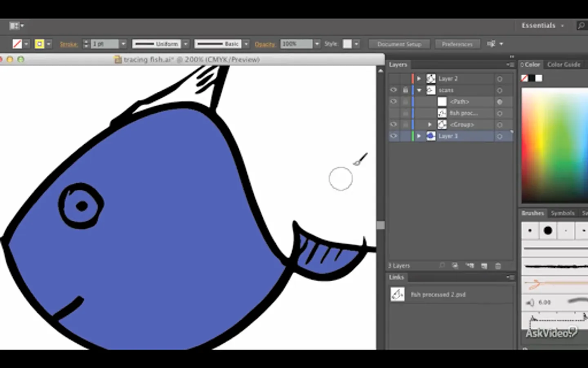Screen dimensions: 588x368
Task: Switch to the Color Guide tab
Action: [564, 65]
